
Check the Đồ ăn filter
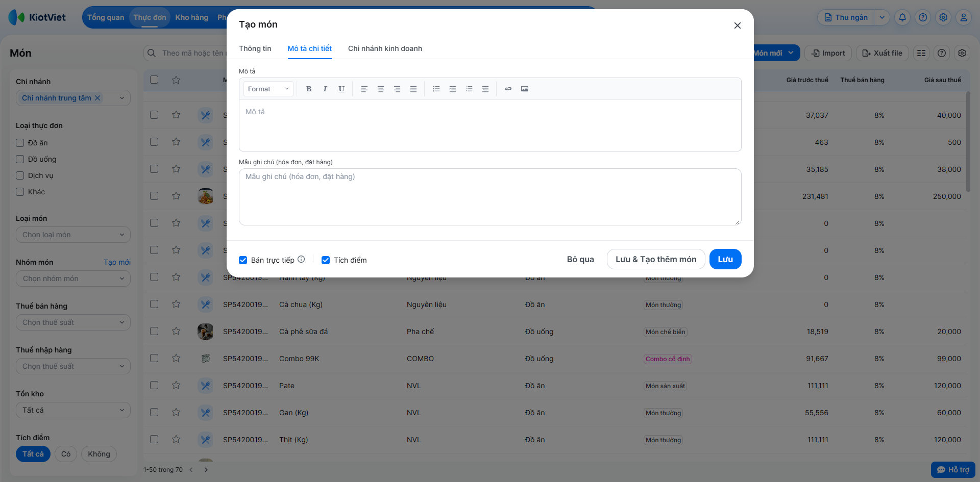[20, 143]
